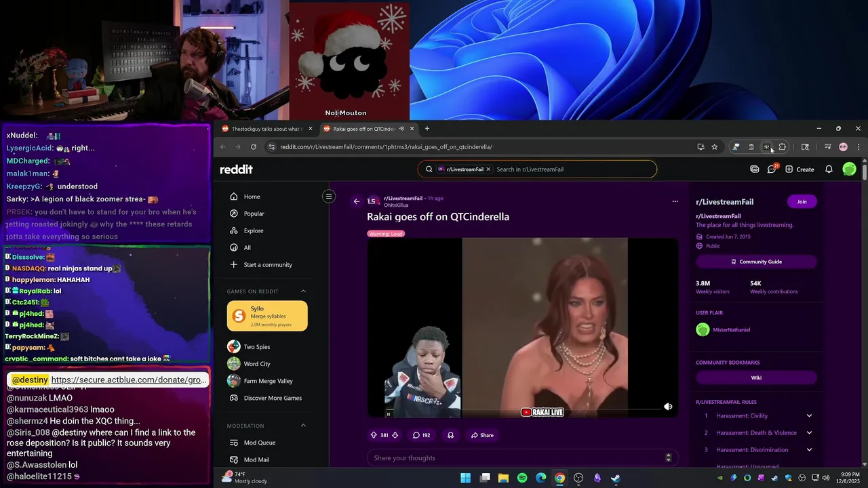Downvote the Rakai post

(x=395, y=435)
